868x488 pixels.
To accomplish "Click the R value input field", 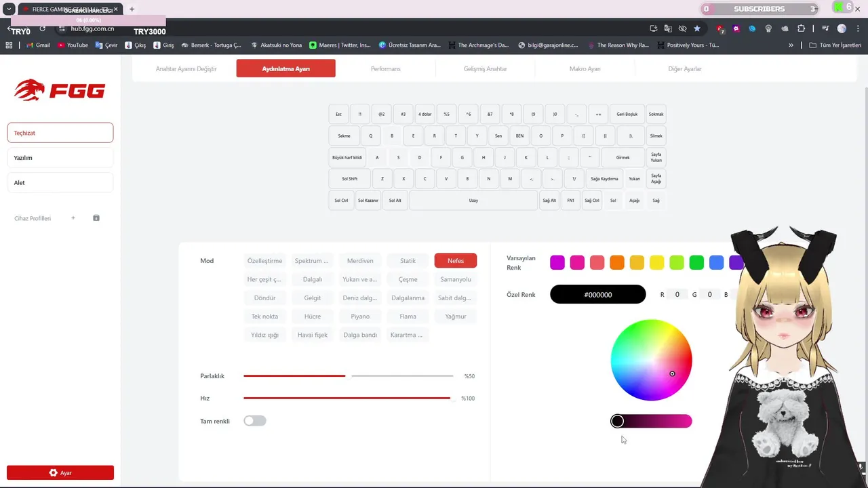I will 677,295.
